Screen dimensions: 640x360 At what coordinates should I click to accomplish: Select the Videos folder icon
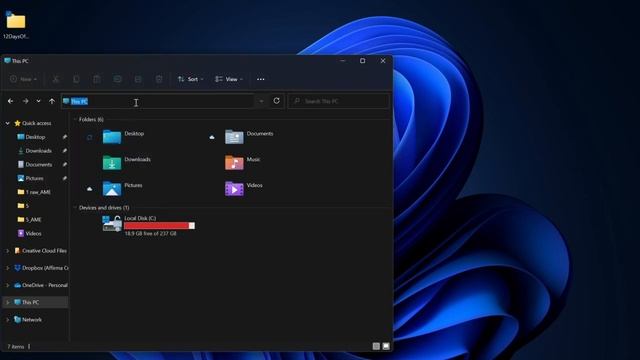(x=234, y=189)
